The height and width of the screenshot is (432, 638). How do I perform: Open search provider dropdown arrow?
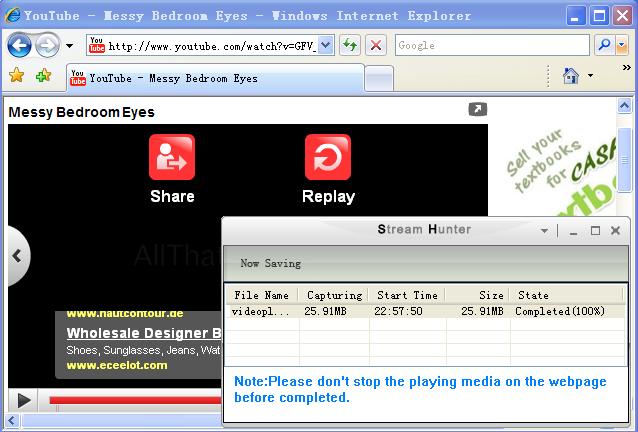[x=621, y=45]
